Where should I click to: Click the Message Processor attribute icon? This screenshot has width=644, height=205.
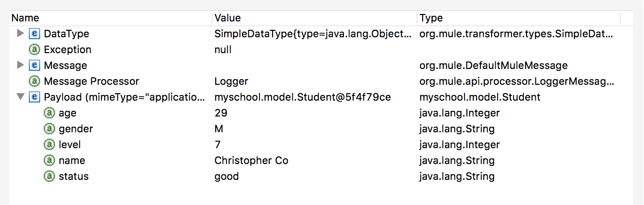point(34,81)
